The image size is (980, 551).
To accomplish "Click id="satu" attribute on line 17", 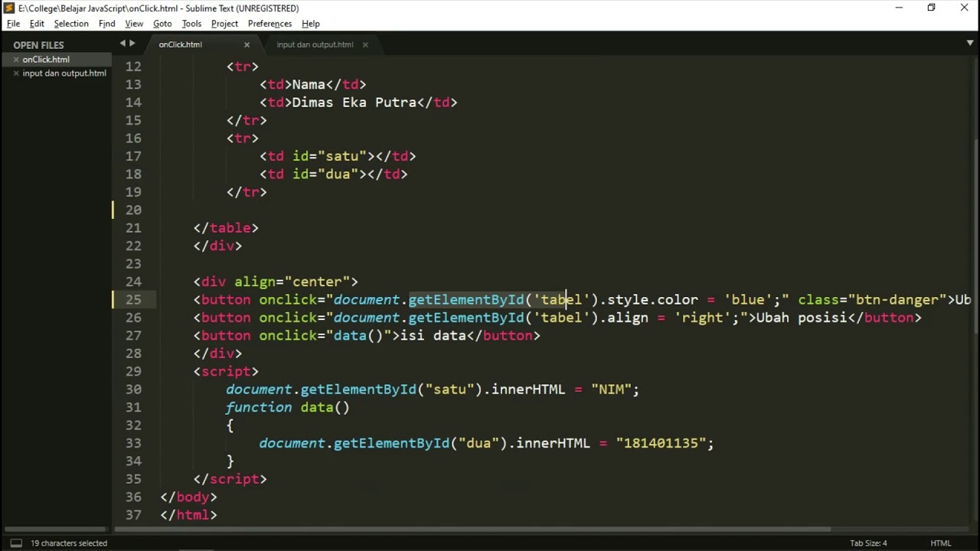I will pyautogui.click(x=329, y=156).
